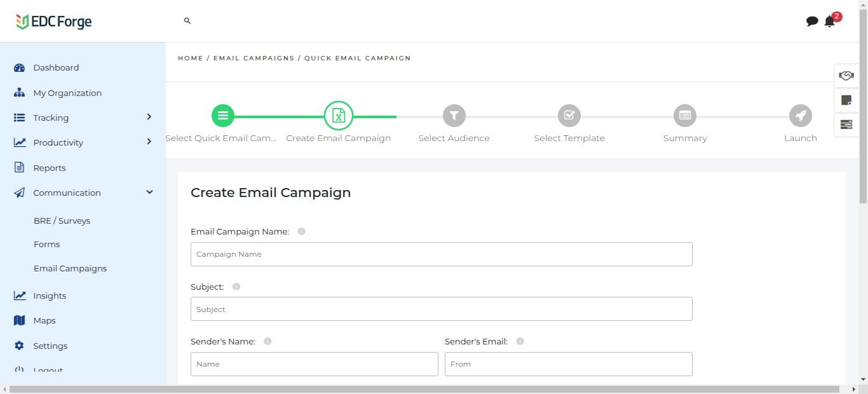The height and width of the screenshot is (394, 868).
Task: Click info icon next to Sender's Email
Action: 520,341
